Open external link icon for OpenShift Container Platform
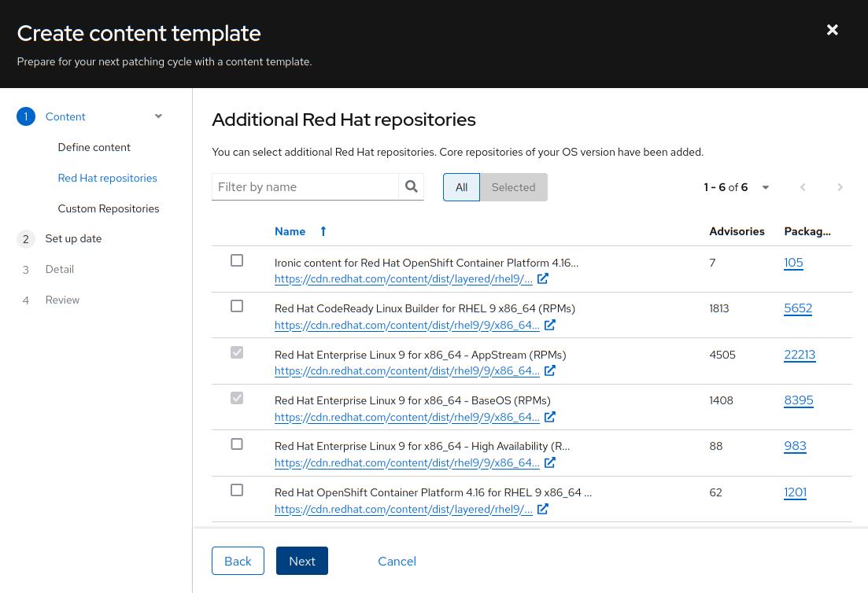 point(542,509)
